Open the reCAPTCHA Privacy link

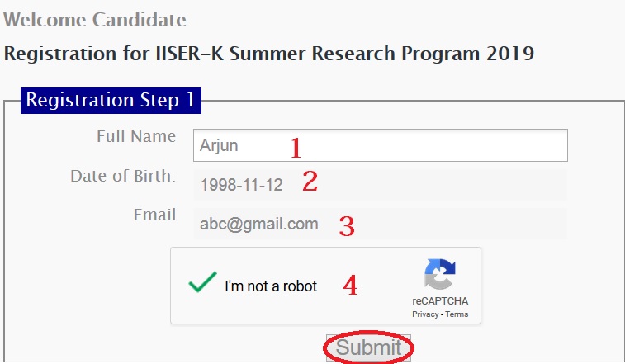pos(425,314)
